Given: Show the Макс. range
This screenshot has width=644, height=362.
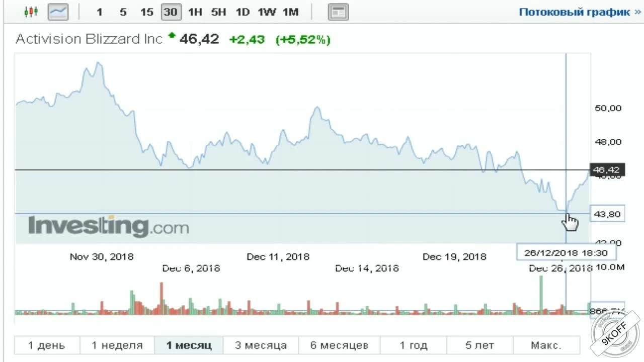Looking at the screenshot, I should (546, 345).
